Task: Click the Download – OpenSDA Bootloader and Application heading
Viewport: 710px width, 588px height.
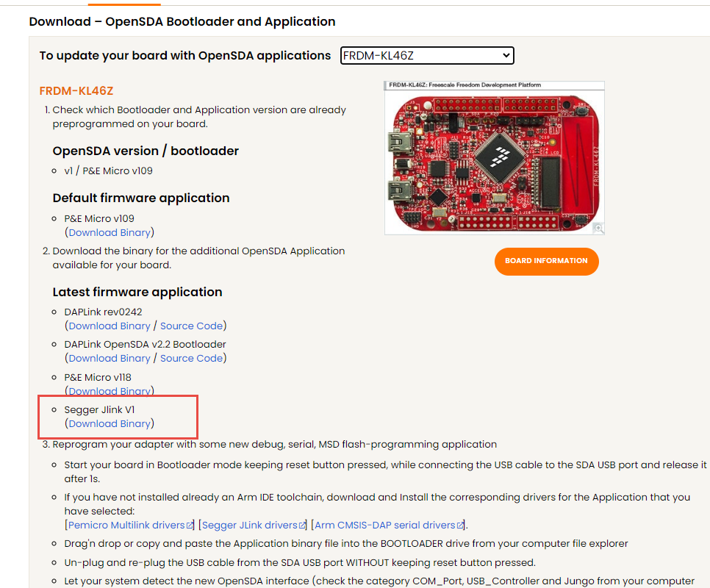Action: (182, 21)
